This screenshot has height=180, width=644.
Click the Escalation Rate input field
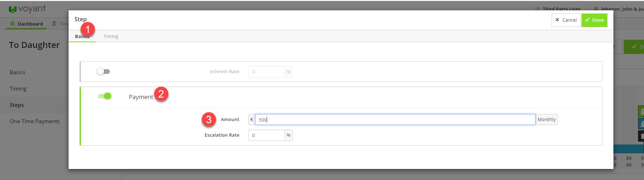pos(266,135)
